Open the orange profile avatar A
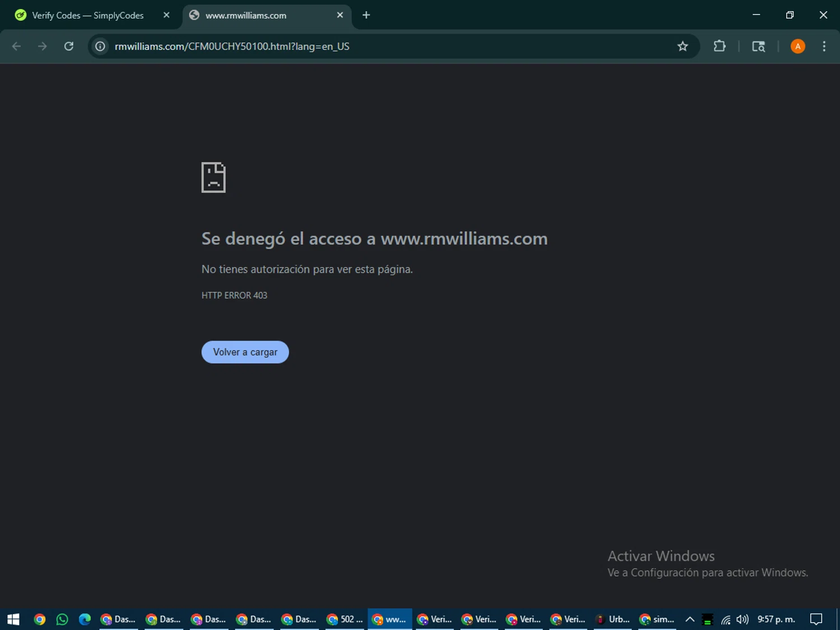Screen dimensions: 840x630 pyautogui.click(x=798, y=46)
